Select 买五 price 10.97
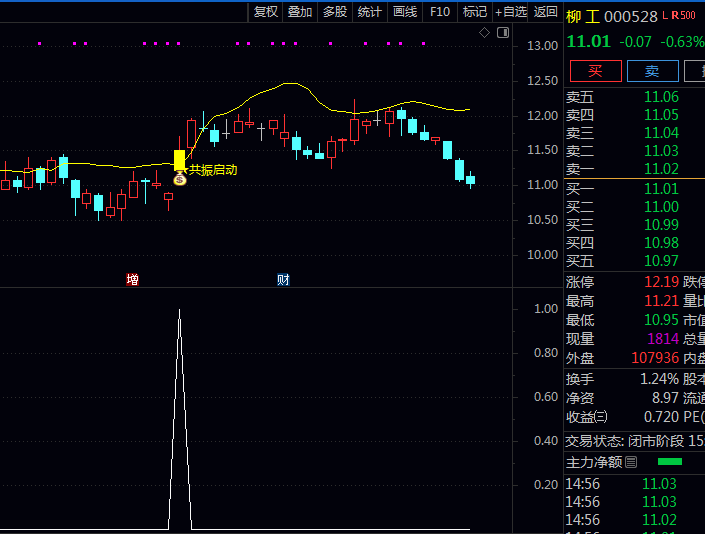The width and height of the screenshot is (705, 534). [x=661, y=261]
